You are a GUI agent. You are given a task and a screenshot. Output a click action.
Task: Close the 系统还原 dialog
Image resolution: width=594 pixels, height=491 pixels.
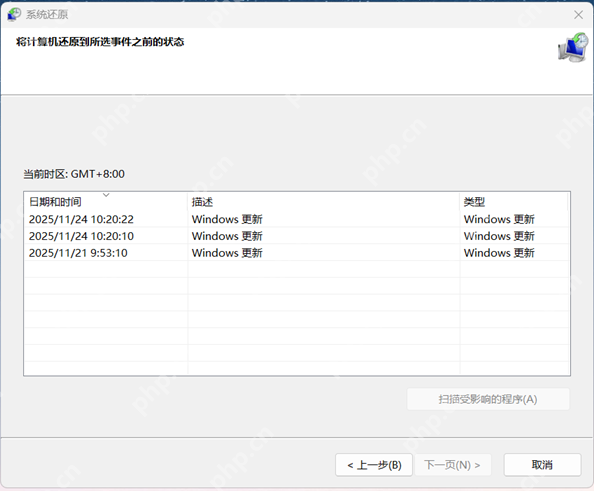pos(578,15)
